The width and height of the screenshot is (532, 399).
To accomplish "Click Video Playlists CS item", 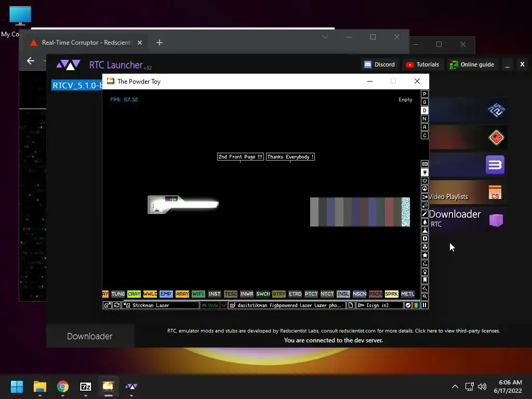I will coord(468,193).
